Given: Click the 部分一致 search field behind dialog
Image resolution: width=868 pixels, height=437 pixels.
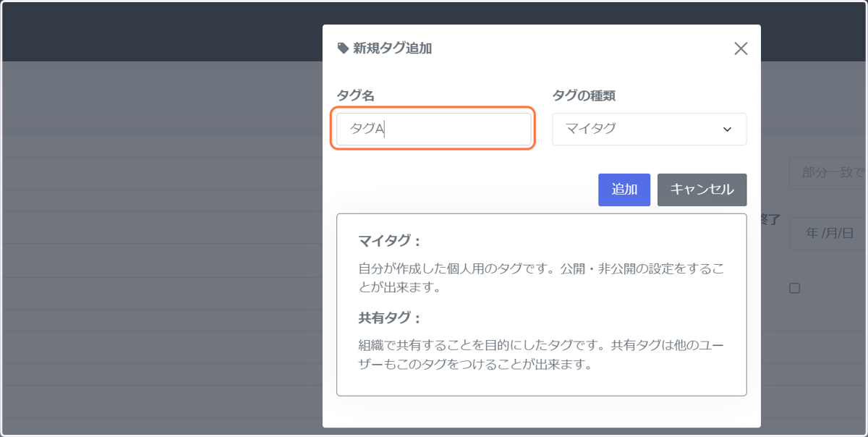Looking at the screenshot, I should tap(828, 173).
